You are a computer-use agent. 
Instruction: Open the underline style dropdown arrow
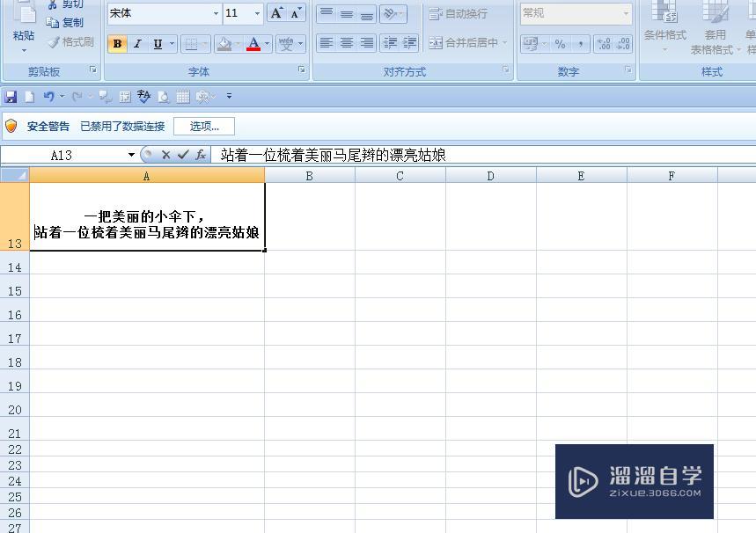[172, 44]
